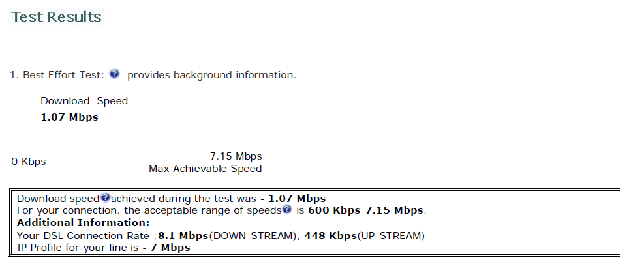Click the bold 1.07 Mbps value under Download Speed
This screenshot has width=644, height=273.
pos(69,117)
